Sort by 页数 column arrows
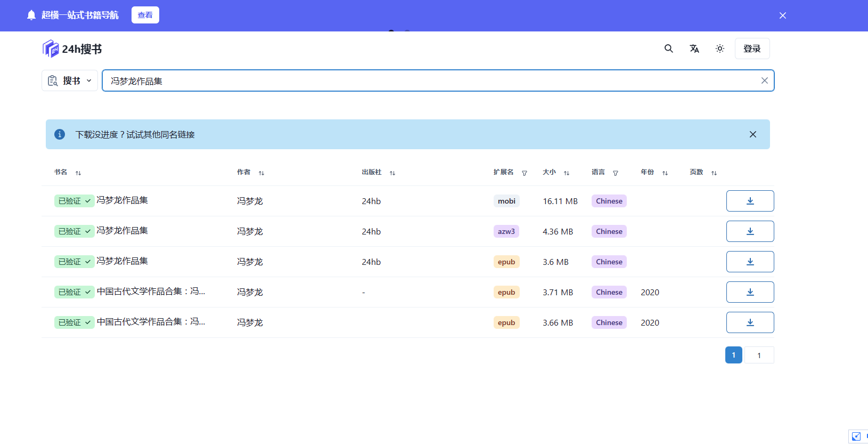Viewport: 868px width, 445px height. coord(714,173)
